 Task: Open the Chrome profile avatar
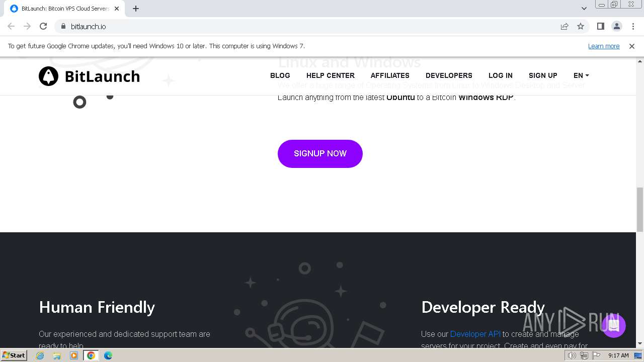616,26
